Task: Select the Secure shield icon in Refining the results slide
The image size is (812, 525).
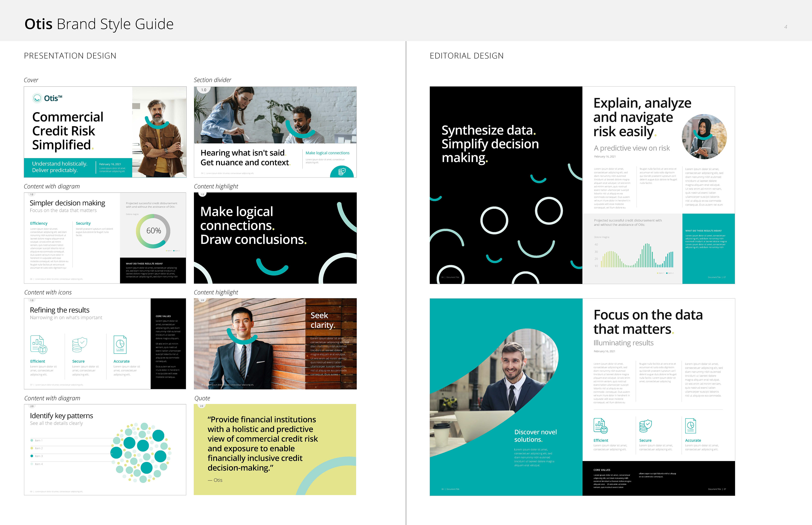Action: (x=80, y=344)
